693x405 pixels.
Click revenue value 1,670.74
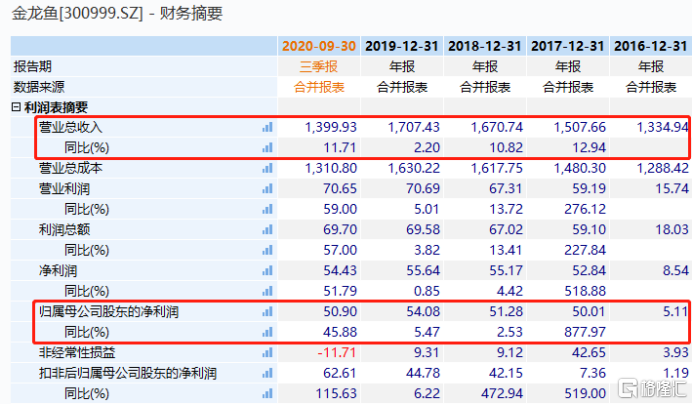tap(497, 127)
